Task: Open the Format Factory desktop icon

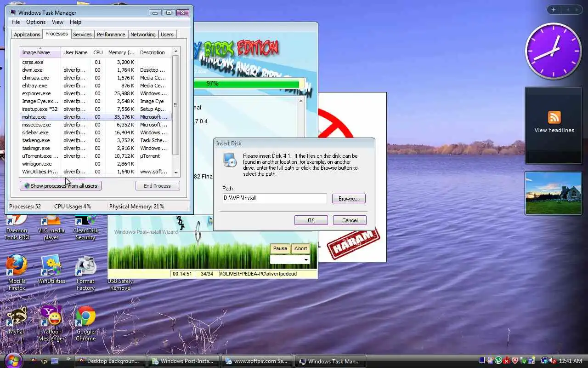Action: (85, 272)
